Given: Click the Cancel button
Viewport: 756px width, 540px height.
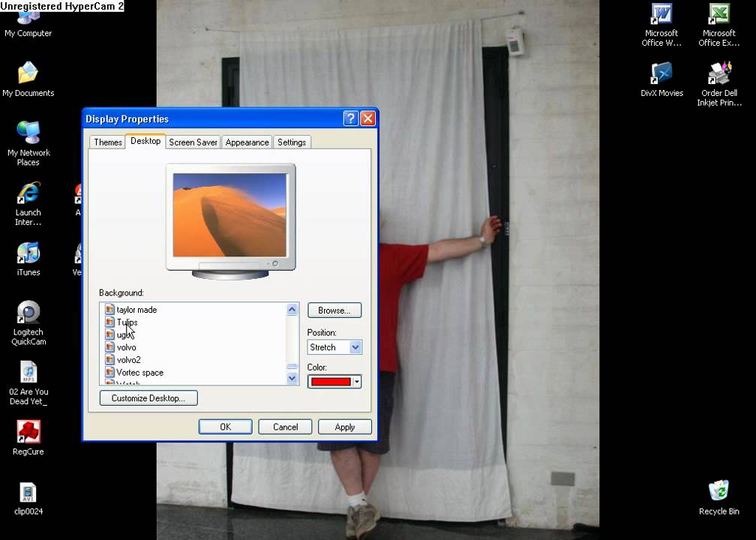Looking at the screenshot, I should [x=285, y=427].
